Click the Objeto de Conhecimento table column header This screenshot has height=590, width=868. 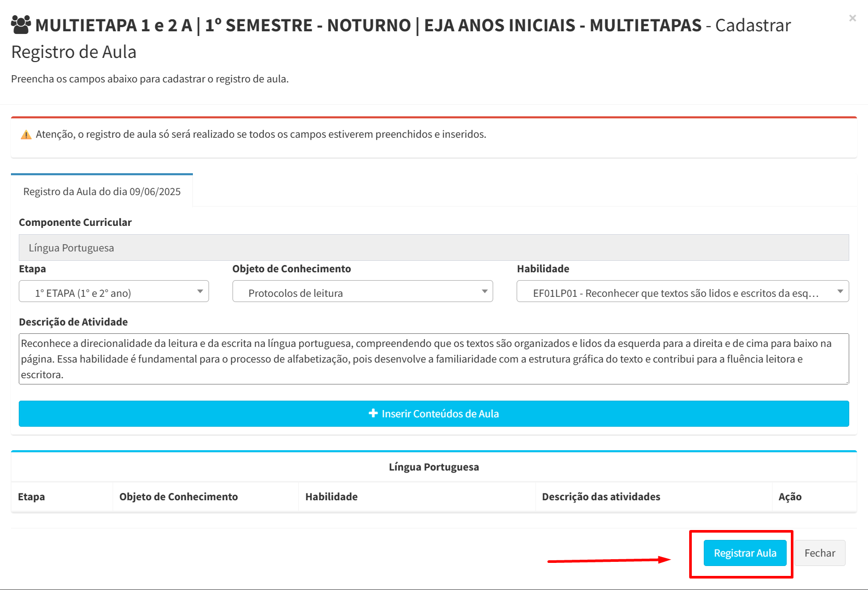tap(178, 497)
